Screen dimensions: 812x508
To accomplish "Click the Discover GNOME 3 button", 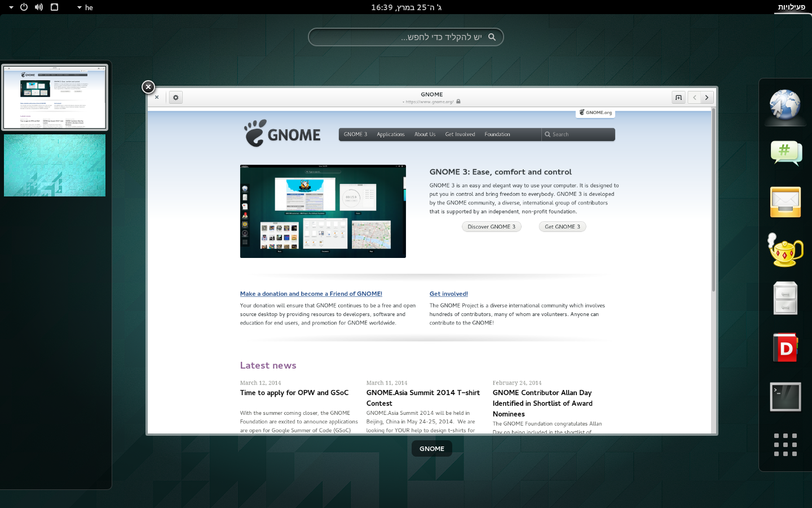I will (491, 227).
